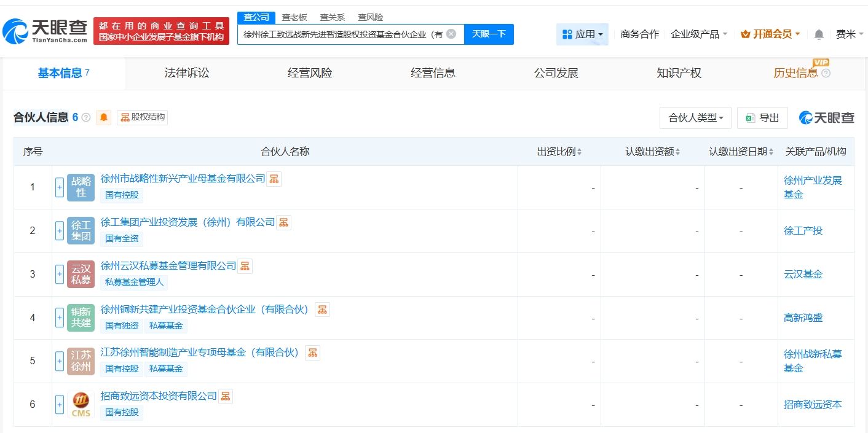
Task: Open the 应用 dropdown menu
Action: [x=582, y=34]
